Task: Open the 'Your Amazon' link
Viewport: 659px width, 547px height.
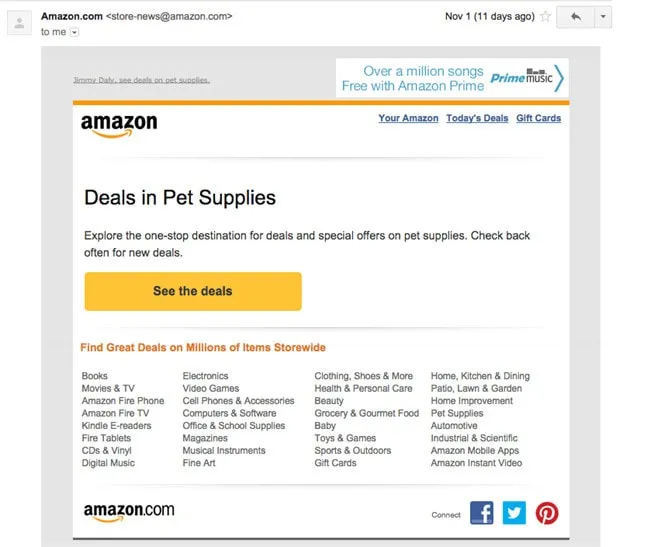Action: tap(408, 118)
